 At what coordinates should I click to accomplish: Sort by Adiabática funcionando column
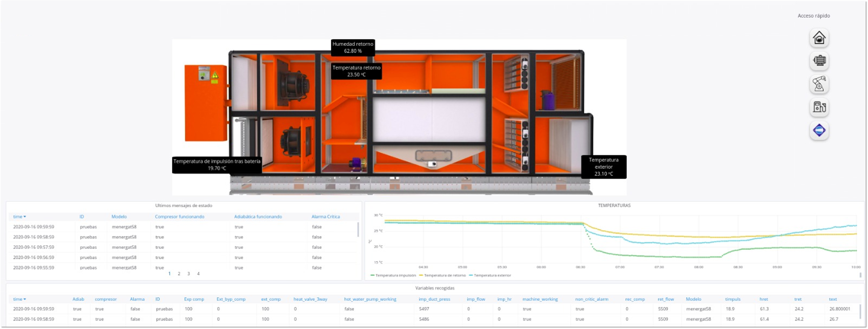(x=258, y=217)
